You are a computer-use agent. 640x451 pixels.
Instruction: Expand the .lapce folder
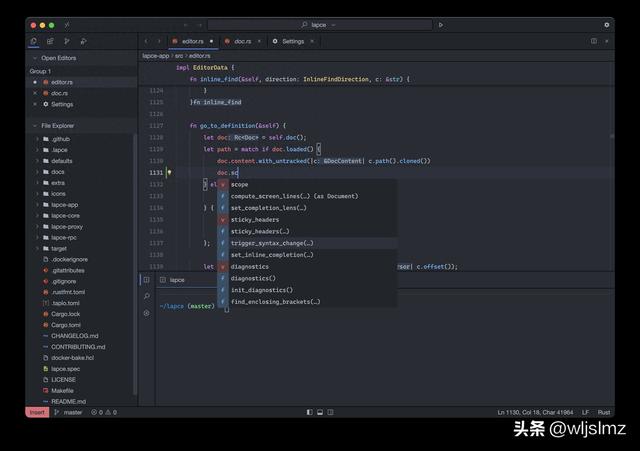click(37, 150)
